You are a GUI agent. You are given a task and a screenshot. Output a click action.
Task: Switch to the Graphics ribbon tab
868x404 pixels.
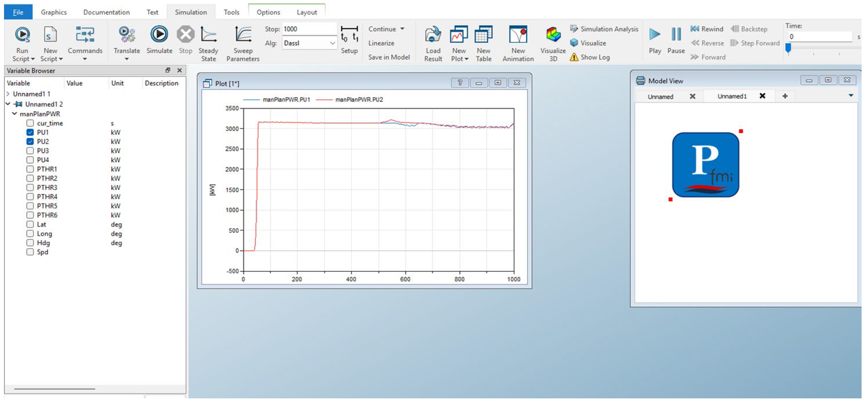point(54,12)
